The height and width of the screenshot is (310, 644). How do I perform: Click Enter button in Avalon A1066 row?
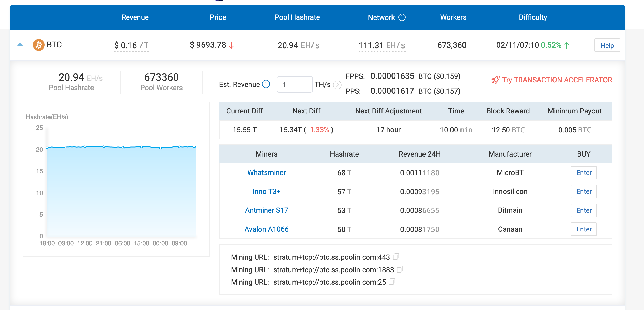pyautogui.click(x=584, y=229)
